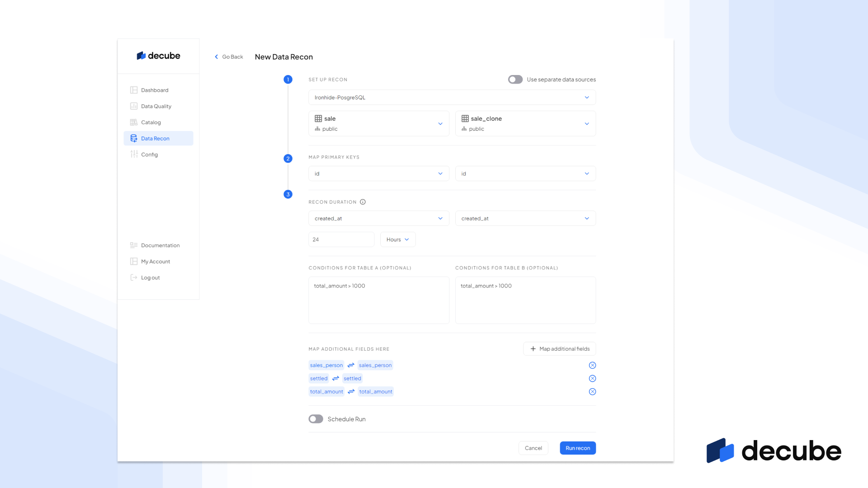Image resolution: width=868 pixels, height=488 pixels.
Task: Open Data Quality from the sidebar icon
Action: click(134, 106)
